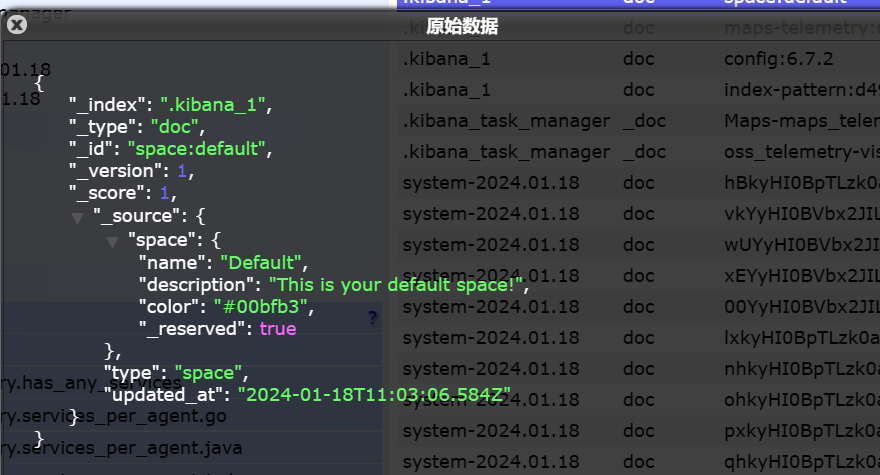
Task: Click the "space:default" _id value
Action: [196, 149]
